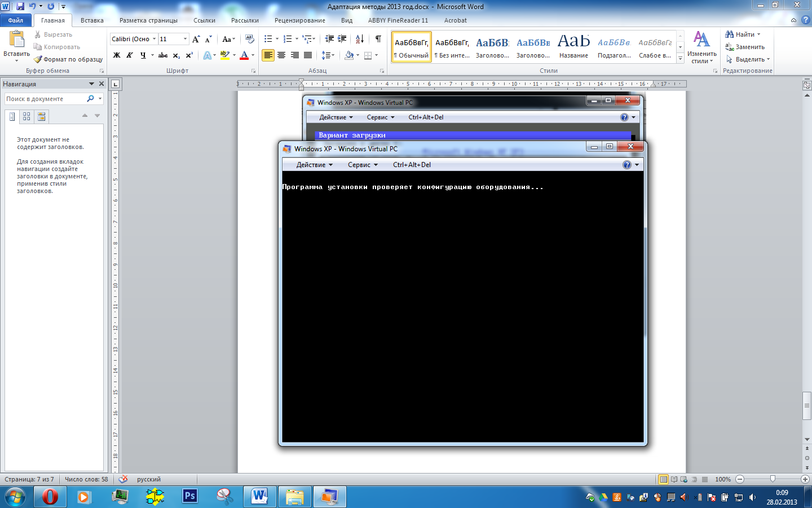Screen dimensions: 812x508
Task: Open the Файл tab
Action: coord(16,20)
